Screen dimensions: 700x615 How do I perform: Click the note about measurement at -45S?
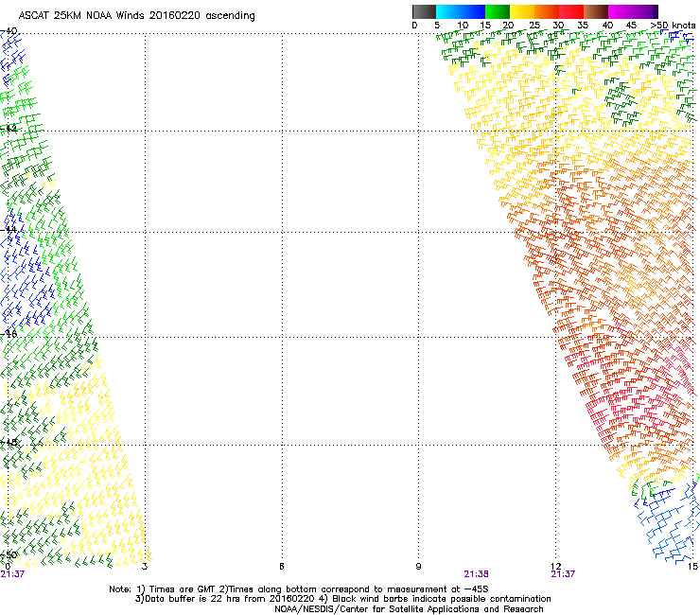354,589
